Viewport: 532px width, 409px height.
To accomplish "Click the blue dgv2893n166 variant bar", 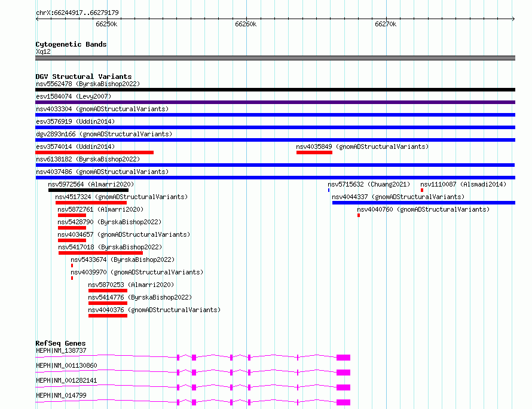I will (x=275, y=140).
